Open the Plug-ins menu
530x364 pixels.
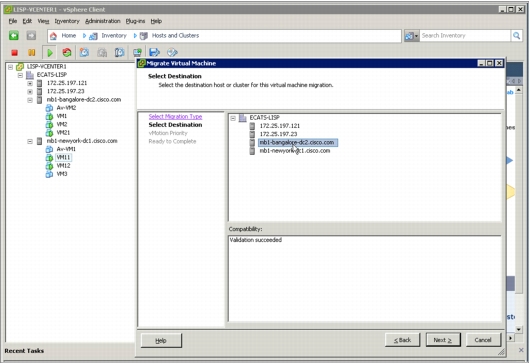135,21
